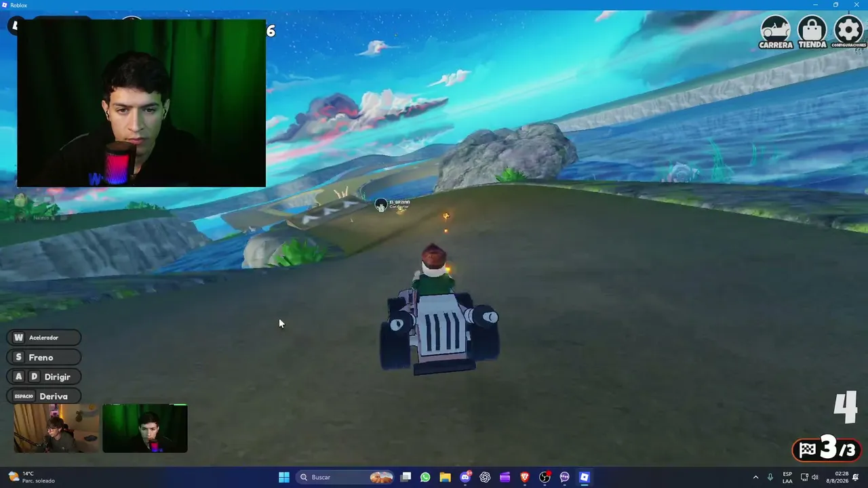The width and height of the screenshot is (868, 488).
Task: Open Task View on the taskbar
Action: tap(406, 477)
